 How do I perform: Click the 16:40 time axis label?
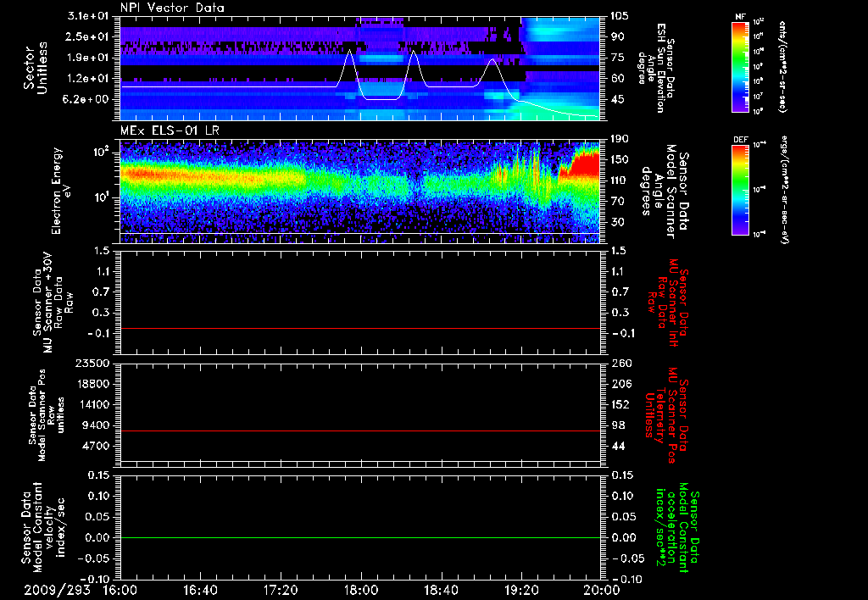(200, 590)
